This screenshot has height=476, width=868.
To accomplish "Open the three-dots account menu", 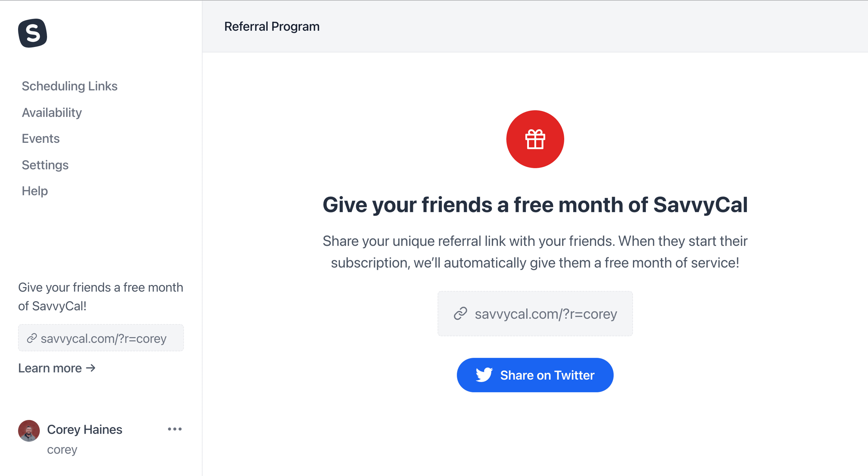I will [175, 429].
